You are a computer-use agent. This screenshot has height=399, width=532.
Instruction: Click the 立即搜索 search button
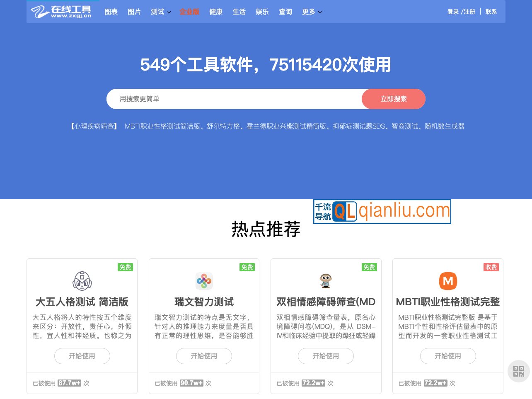tap(394, 99)
